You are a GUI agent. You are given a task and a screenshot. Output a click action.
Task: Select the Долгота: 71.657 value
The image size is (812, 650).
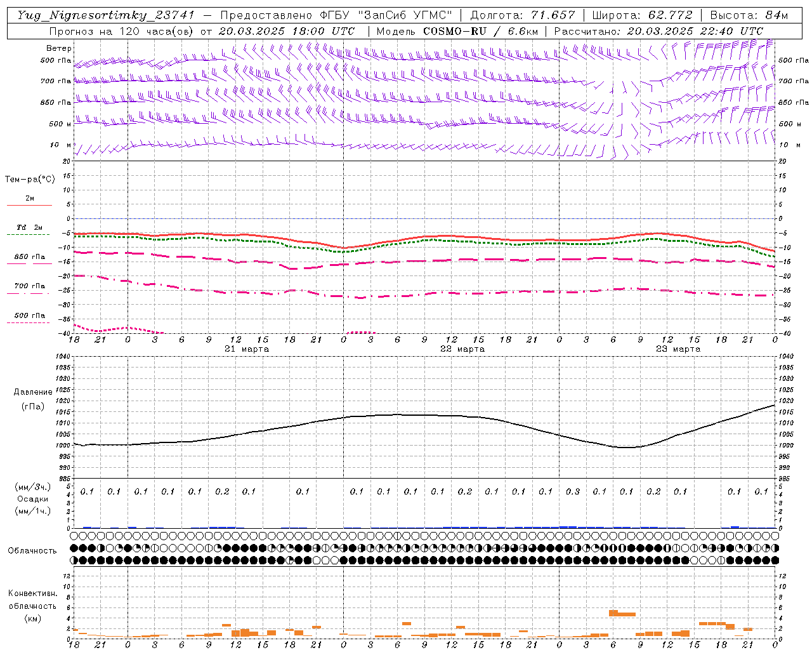click(x=523, y=15)
